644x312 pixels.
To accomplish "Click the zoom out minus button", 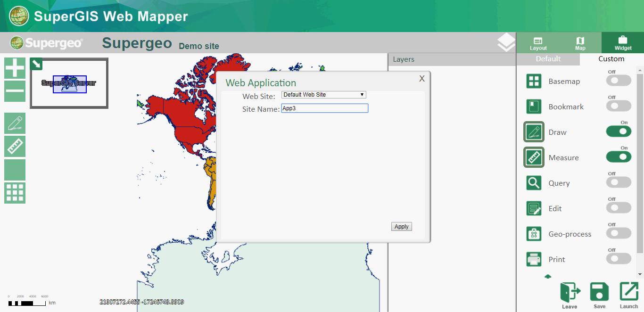I will pyautogui.click(x=15, y=91).
